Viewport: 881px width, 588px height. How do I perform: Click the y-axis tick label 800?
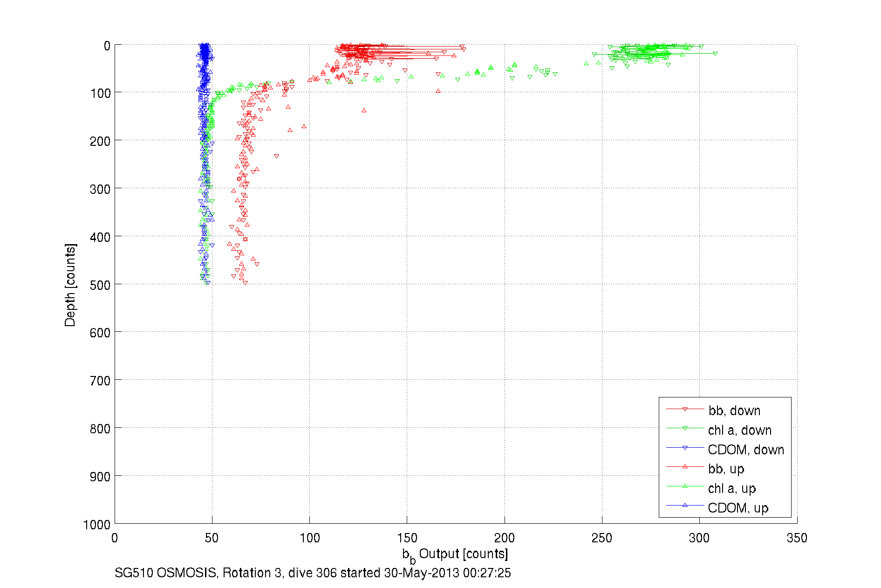click(100, 429)
